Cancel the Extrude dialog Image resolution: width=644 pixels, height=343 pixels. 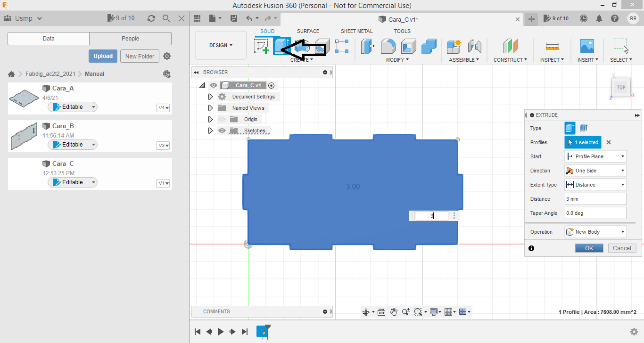[x=622, y=248]
